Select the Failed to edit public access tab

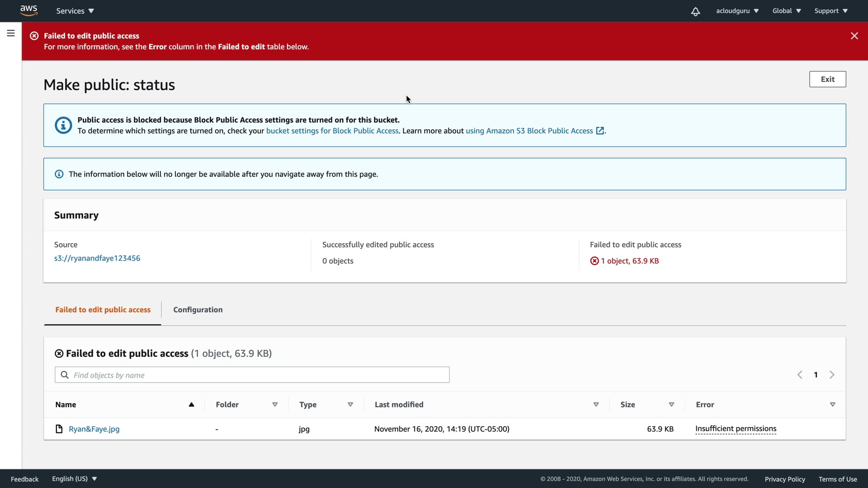pos(103,310)
